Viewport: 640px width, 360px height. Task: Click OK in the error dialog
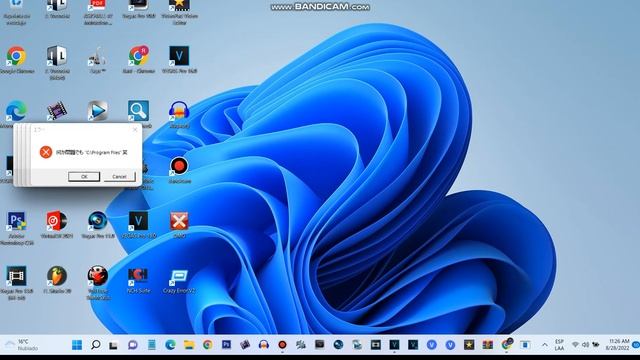[84, 176]
